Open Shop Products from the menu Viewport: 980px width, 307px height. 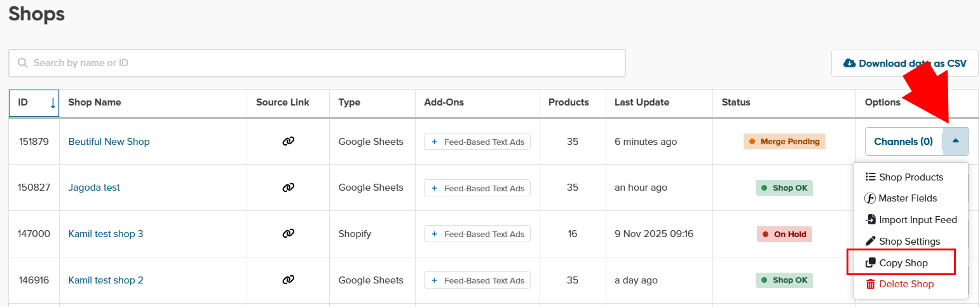click(910, 177)
